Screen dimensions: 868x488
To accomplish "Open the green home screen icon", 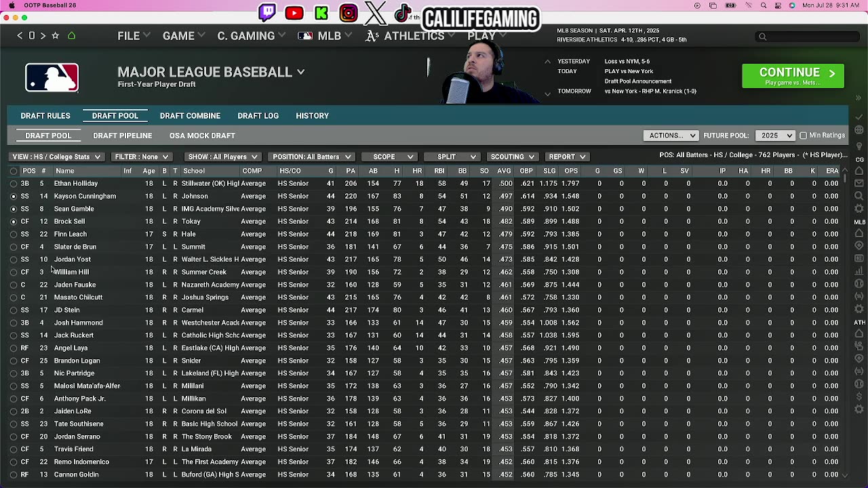I will coord(71,35).
